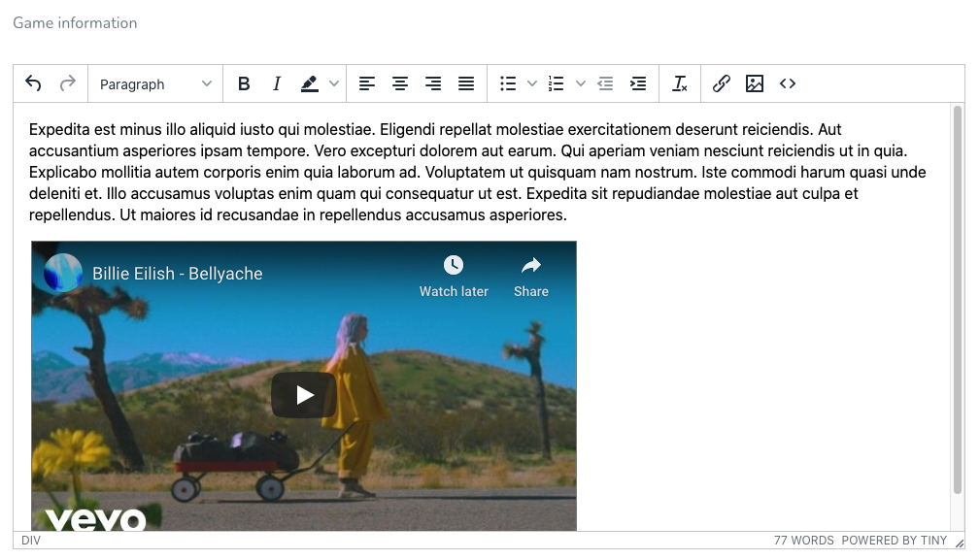Viewport: 980px width, 560px height.
Task: Click Watch later on the video
Action: [x=454, y=276]
